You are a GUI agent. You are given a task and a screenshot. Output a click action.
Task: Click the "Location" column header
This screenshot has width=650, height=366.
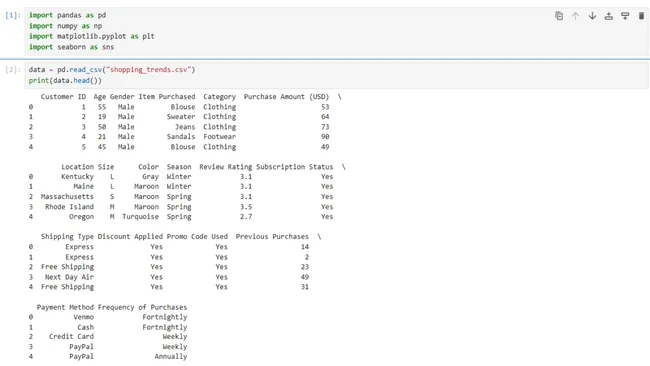point(78,167)
